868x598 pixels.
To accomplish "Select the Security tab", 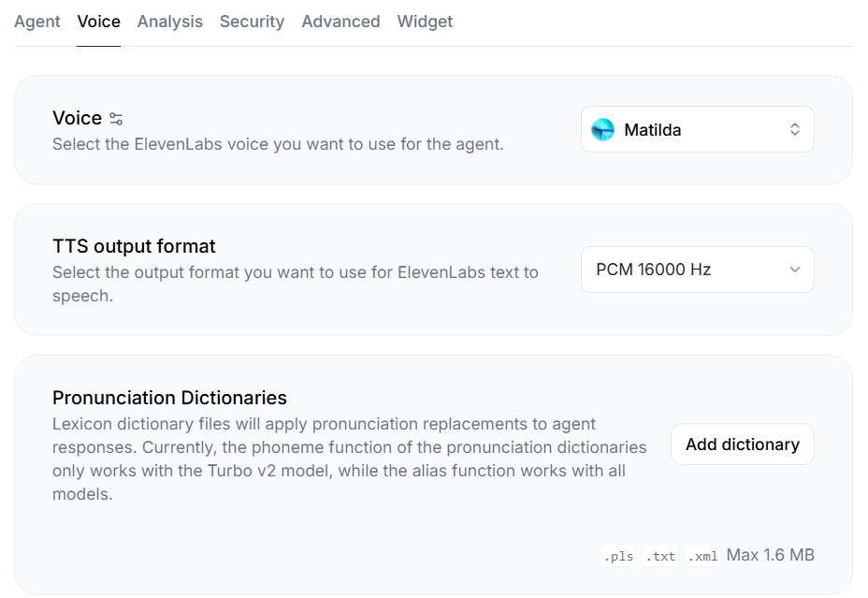I will click(x=252, y=22).
